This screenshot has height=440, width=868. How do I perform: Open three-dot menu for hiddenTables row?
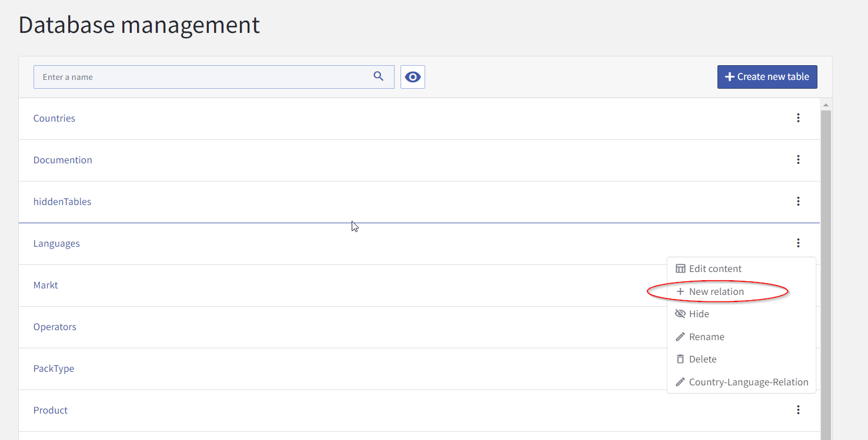click(x=798, y=201)
